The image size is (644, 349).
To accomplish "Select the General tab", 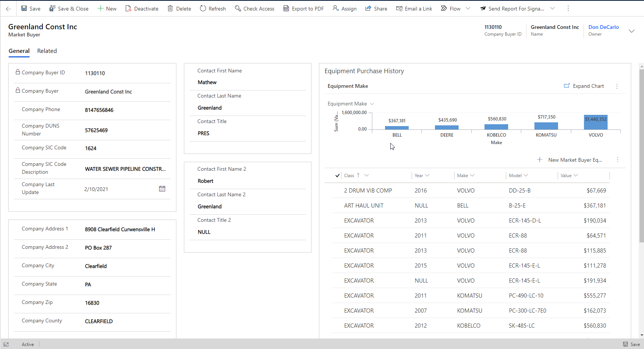I will [x=19, y=51].
